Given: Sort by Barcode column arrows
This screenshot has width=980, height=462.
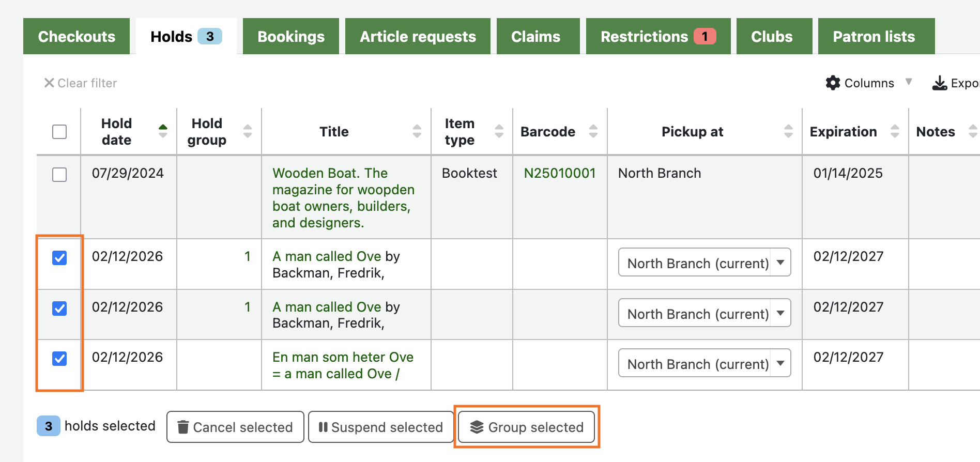Looking at the screenshot, I should coord(593,131).
